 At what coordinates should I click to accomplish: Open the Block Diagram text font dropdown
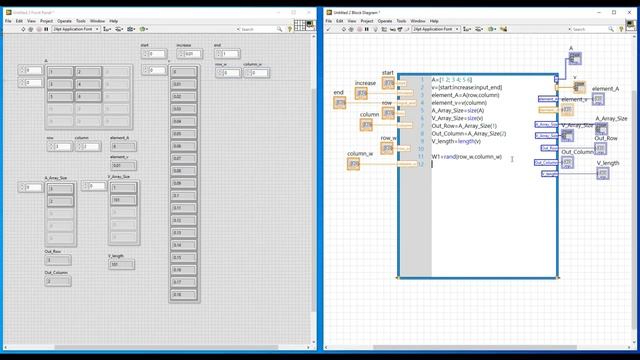pyautogui.click(x=436, y=29)
